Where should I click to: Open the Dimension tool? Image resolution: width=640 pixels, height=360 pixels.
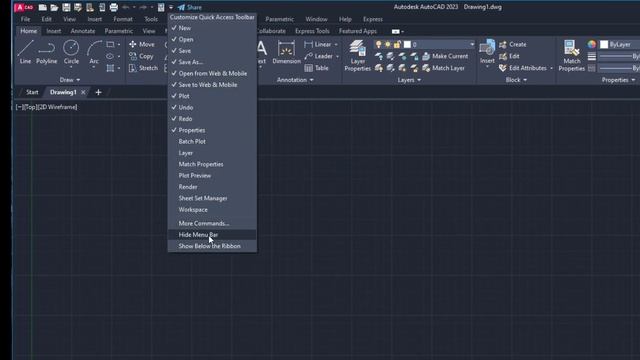click(x=286, y=52)
